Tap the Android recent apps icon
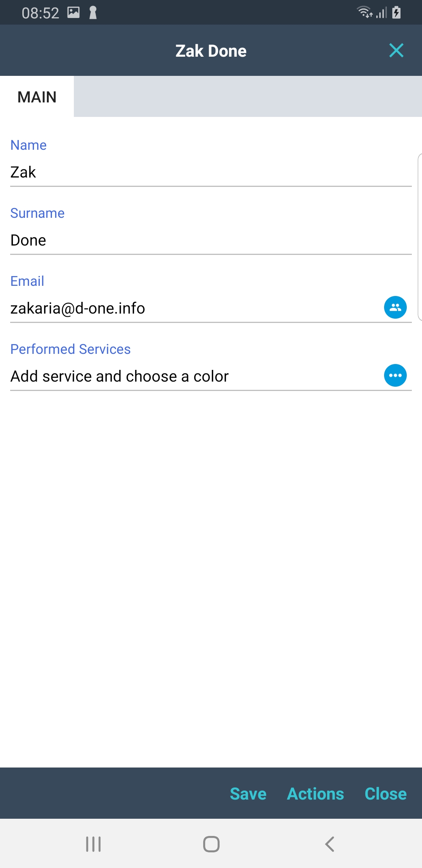 93,844
